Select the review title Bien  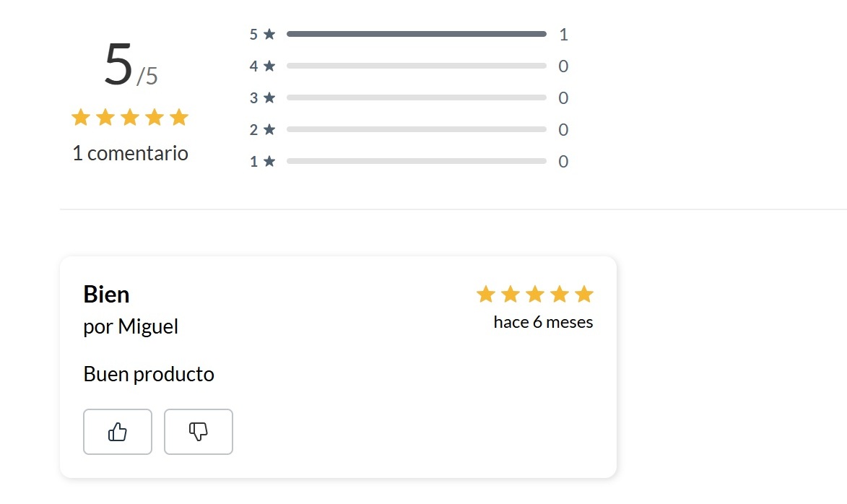click(106, 294)
